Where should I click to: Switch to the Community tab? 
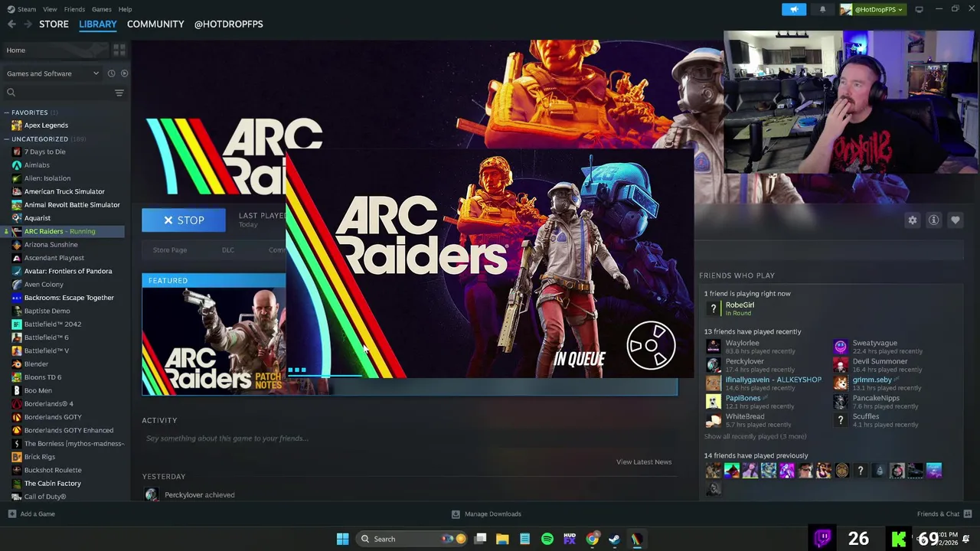tap(155, 24)
